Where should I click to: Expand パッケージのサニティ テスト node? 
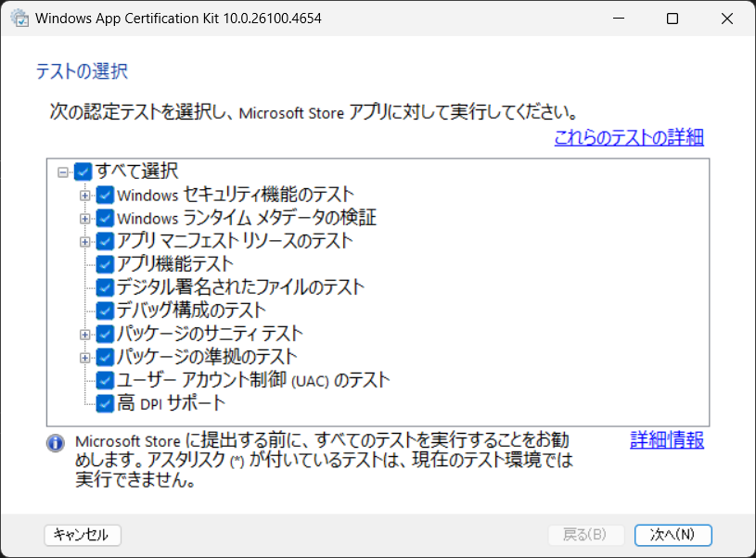pos(84,334)
